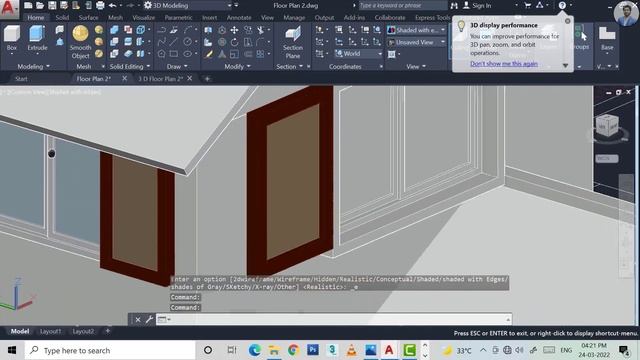Click the Base view tool
Image resolution: width=640 pixels, height=360 pixels.
point(607,38)
